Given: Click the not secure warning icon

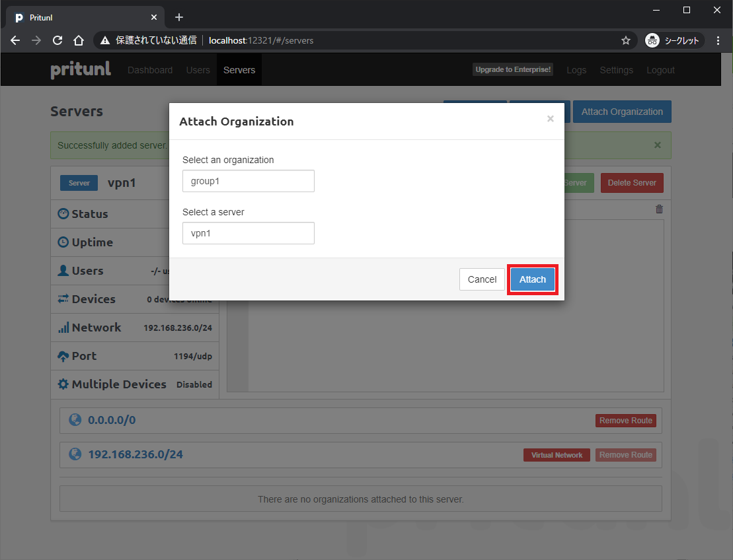Looking at the screenshot, I should click(105, 41).
